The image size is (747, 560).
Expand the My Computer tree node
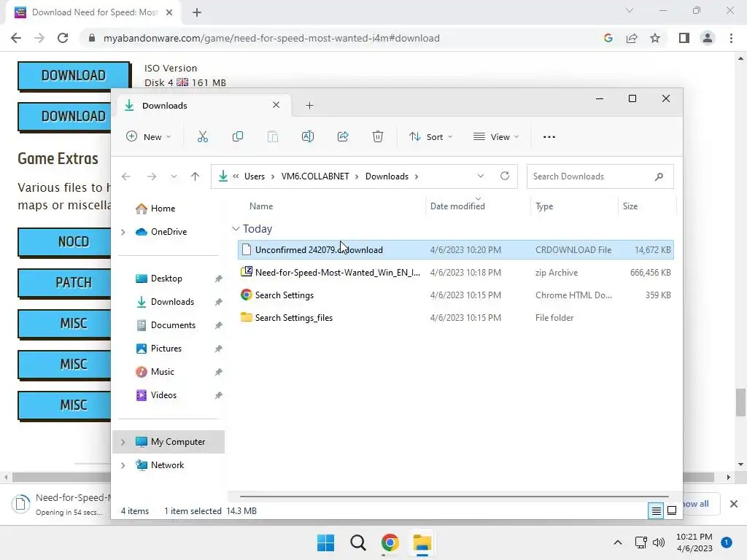click(123, 442)
